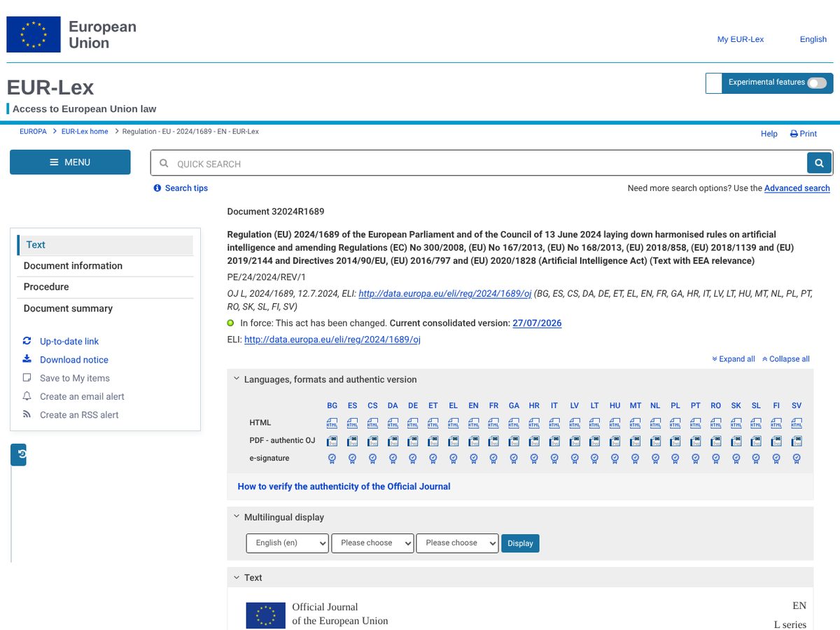Open e-signature for EN language
The image size is (840, 630).
pyautogui.click(x=473, y=458)
